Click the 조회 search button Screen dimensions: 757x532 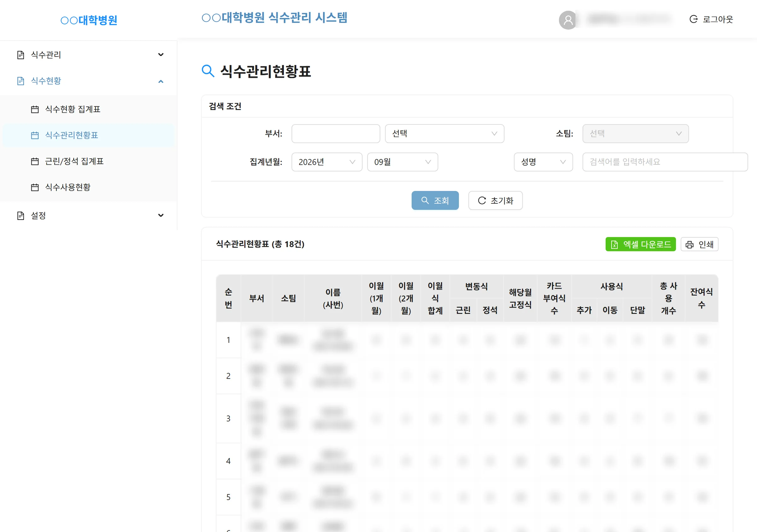(435, 200)
